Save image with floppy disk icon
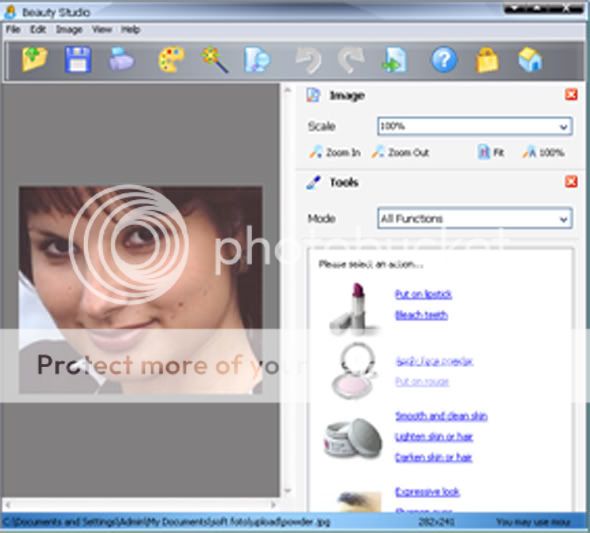This screenshot has width=590, height=533. [78, 59]
